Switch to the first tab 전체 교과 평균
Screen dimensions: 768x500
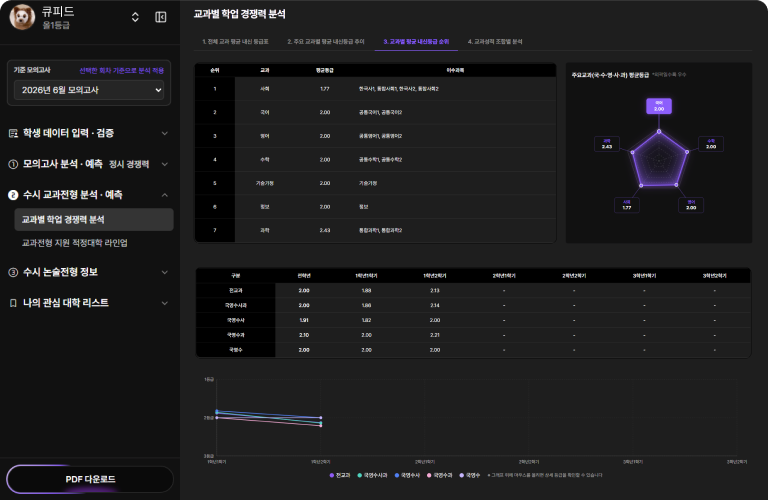(x=235, y=42)
